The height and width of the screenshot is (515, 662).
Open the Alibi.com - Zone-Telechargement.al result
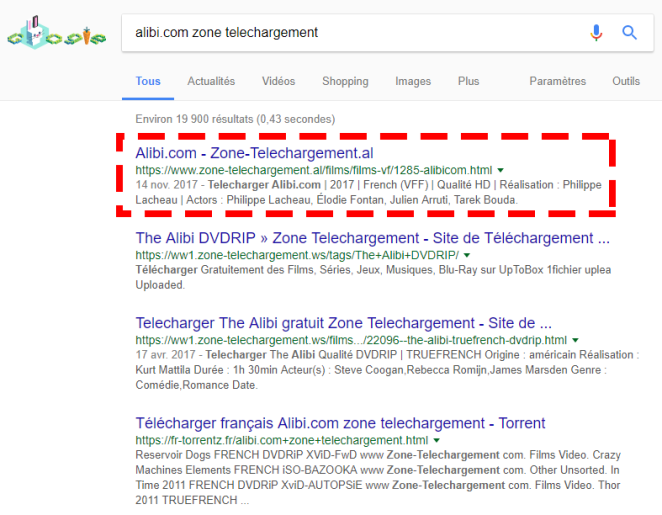(254, 153)
